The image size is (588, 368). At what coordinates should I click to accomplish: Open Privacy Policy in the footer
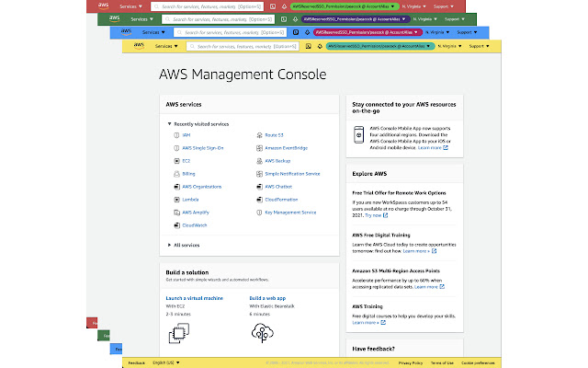(x=411, y=362)
